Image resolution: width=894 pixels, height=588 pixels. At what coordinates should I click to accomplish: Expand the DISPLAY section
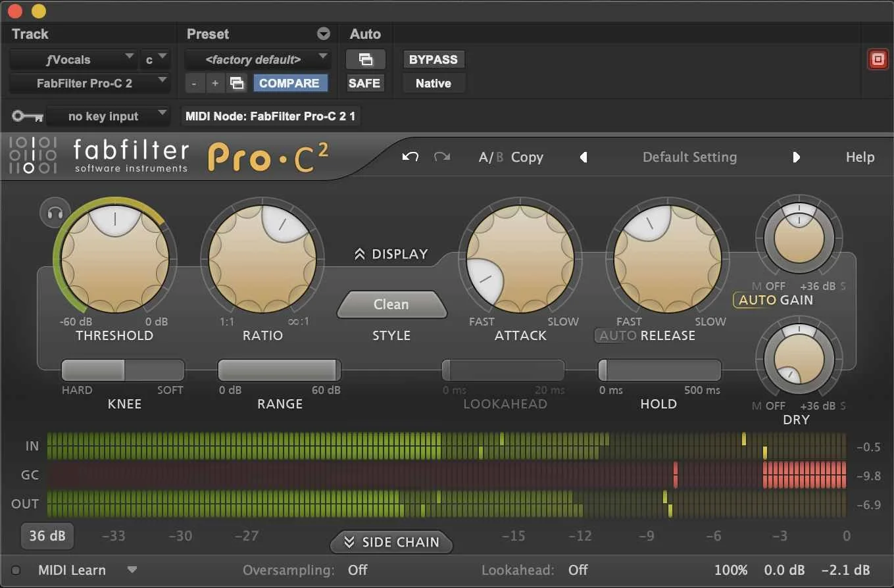pos(391,253)
